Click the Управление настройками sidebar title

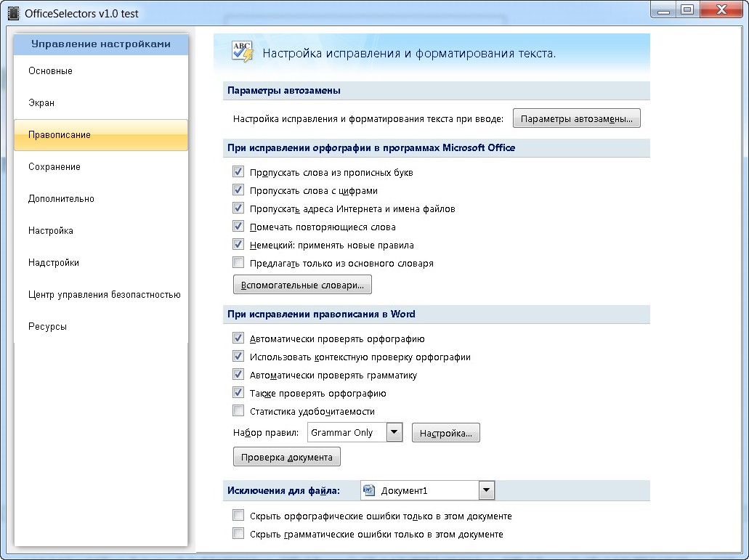pyautogui.click(x=101, y=44)
